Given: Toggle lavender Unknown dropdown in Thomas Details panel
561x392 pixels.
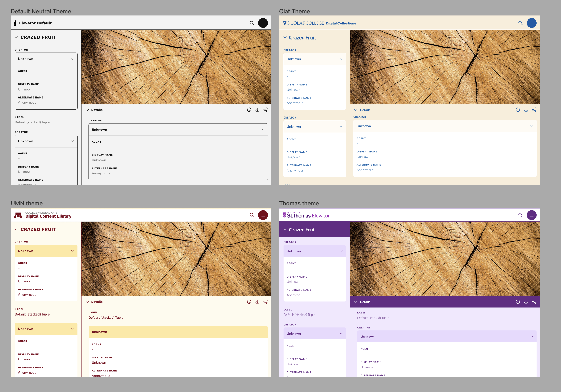Looking at the screenshot, I should coord(447,337).
